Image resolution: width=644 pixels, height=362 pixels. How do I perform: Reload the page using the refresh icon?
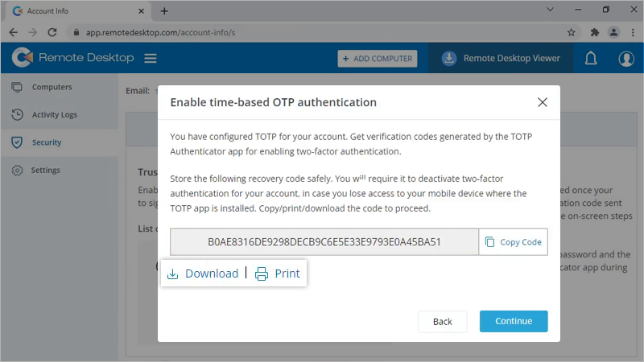coord(52,32)
